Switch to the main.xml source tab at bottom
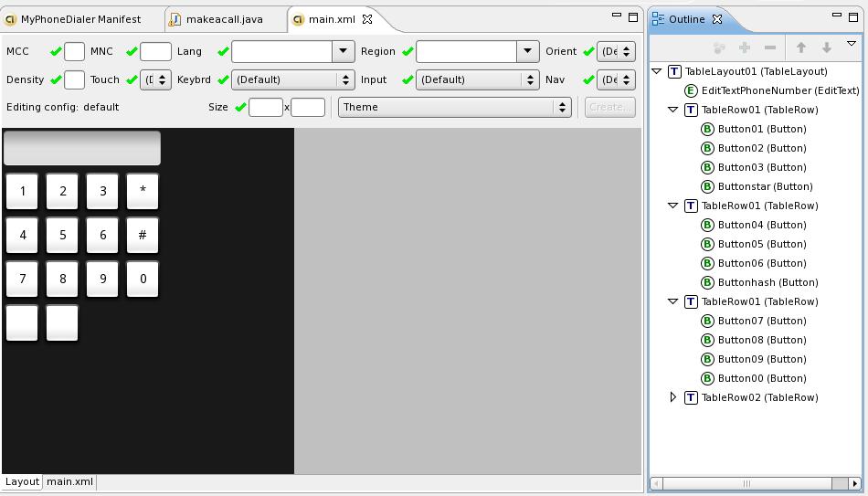Viewport: 868px width, 496px height. 69,481
